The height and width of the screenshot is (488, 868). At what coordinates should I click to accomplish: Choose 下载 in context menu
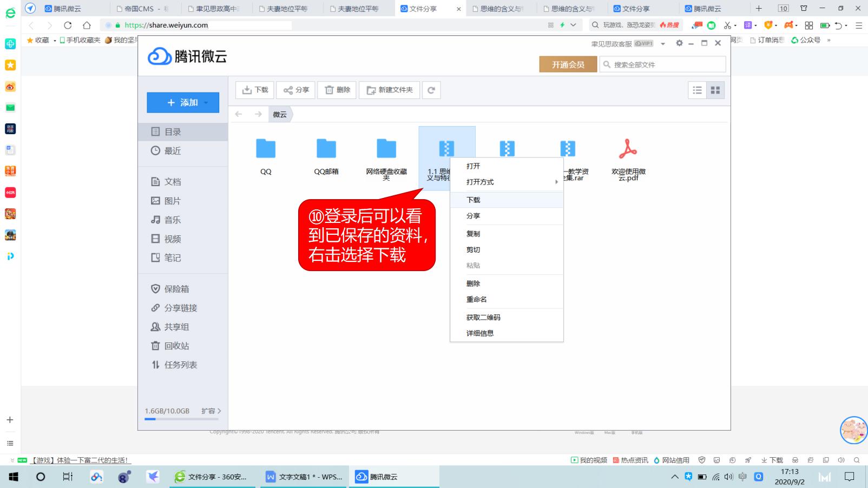pyautogui.click(x=507, y=200)
